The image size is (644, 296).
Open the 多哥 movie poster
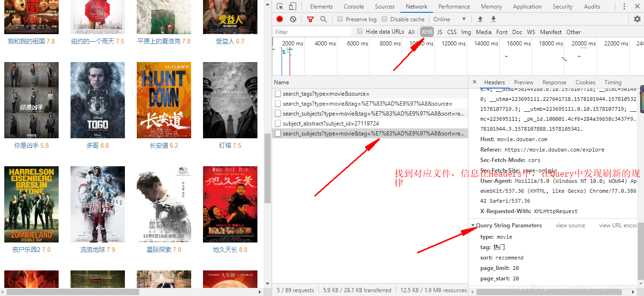(97, 100)
